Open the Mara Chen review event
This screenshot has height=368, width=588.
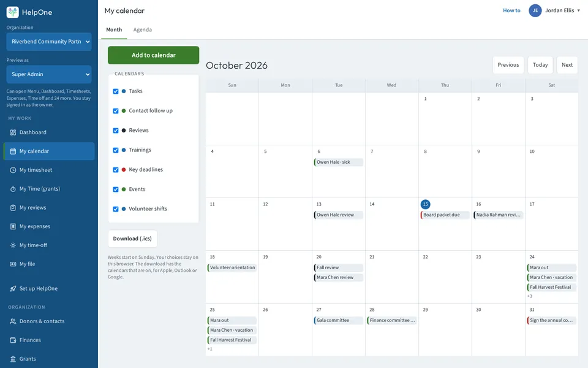click(x=339, y=277)
